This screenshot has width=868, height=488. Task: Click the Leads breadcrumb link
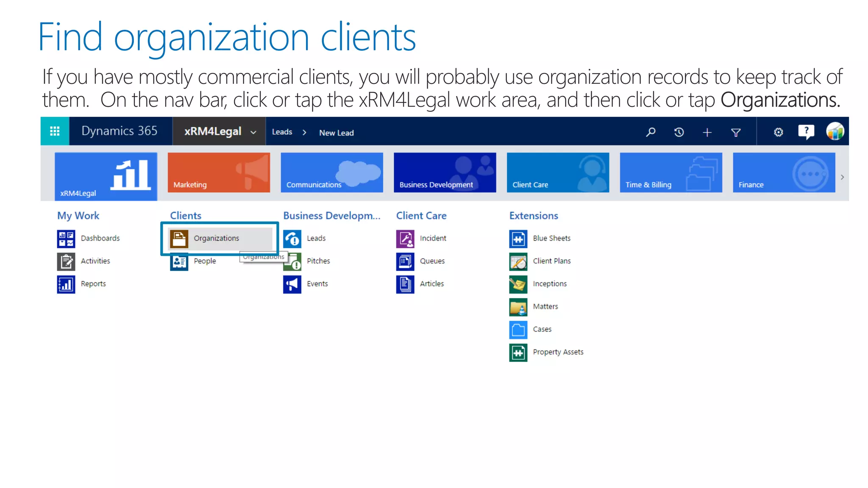[x=282, y=132]
